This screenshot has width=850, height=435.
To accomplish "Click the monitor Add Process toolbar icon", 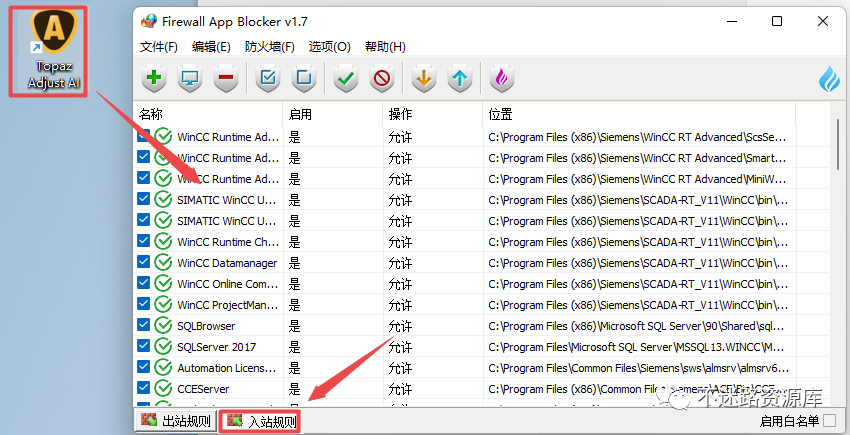I will [190, 79].
